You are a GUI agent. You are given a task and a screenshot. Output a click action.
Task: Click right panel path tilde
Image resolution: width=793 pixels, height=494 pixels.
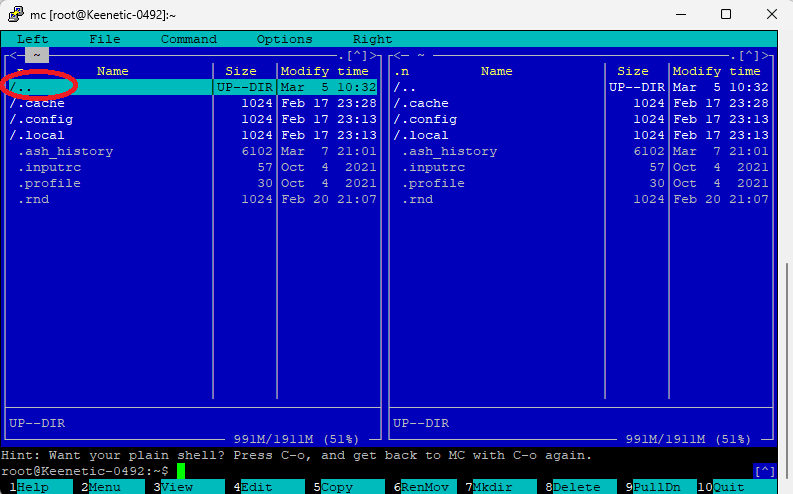[x=421, y=55]
